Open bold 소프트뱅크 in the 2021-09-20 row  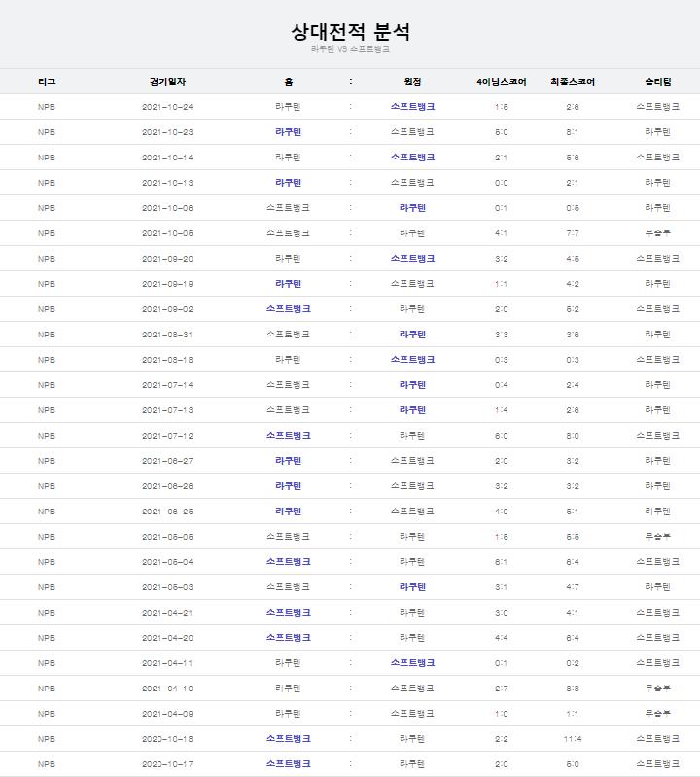coord(412,258)
